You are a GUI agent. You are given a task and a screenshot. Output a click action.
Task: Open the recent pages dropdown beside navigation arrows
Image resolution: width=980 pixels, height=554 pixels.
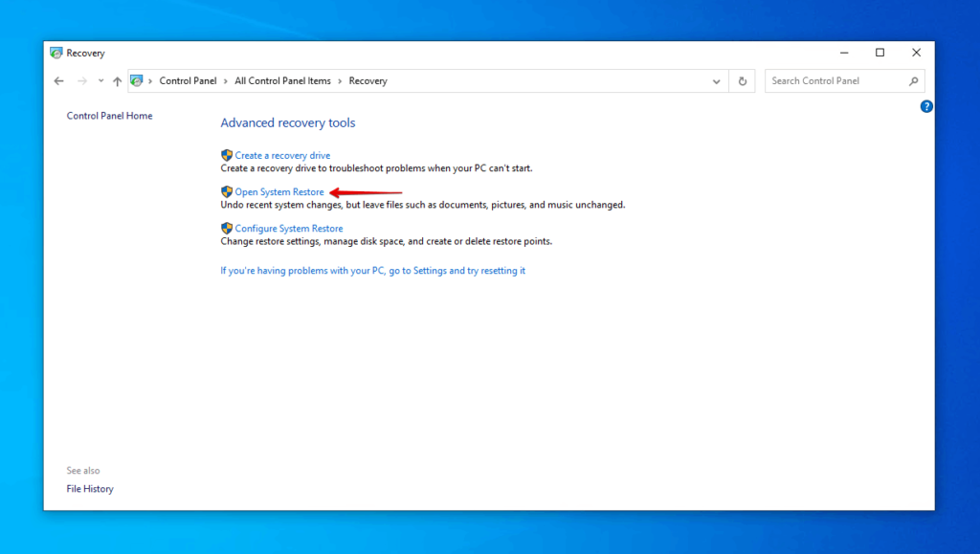point(100,80)
